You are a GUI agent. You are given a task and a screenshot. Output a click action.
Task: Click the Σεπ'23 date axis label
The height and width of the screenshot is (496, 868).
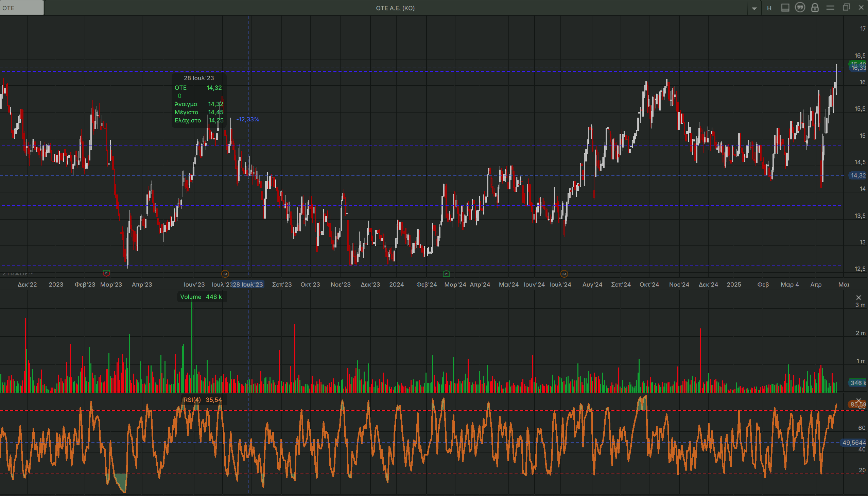(x=282, y=285)
